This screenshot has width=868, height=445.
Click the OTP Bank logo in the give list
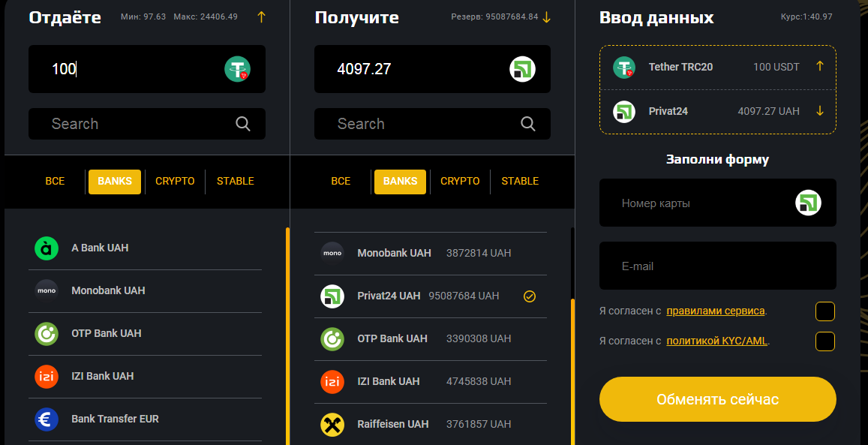tap(47, 334)
